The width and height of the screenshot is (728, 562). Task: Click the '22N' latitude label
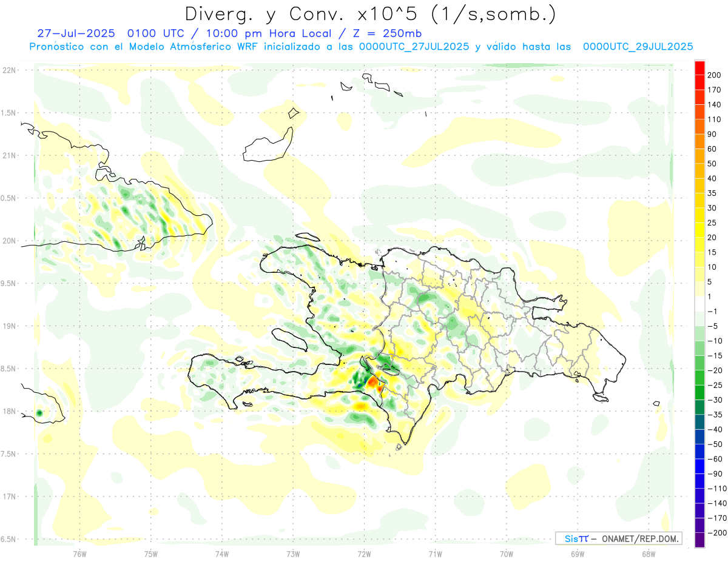9,70
